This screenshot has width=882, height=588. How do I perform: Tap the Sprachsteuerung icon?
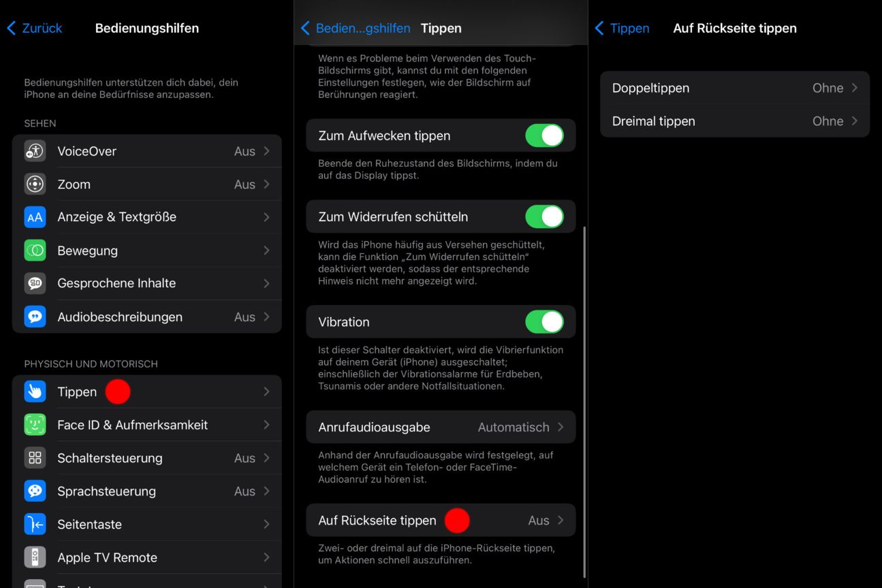(x=35, y=491)
